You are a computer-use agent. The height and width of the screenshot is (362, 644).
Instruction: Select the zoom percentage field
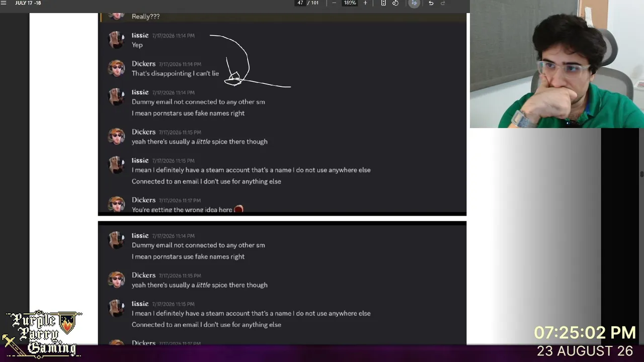pos(350,3)
